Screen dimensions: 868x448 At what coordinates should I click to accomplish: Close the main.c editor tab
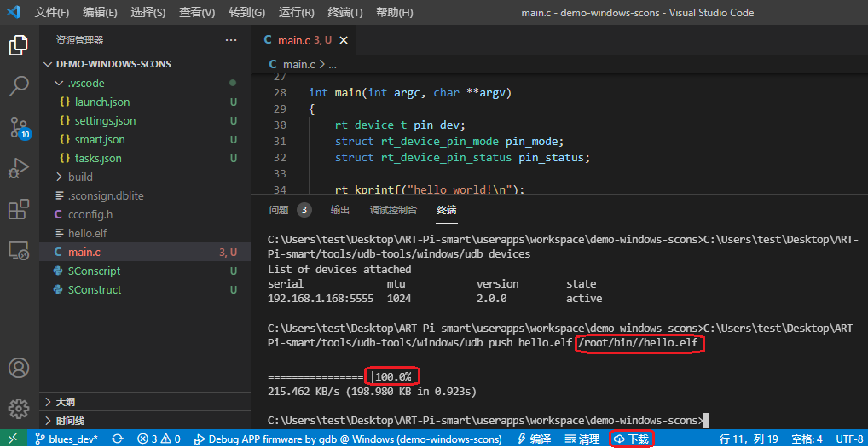[x=344, y=40]
